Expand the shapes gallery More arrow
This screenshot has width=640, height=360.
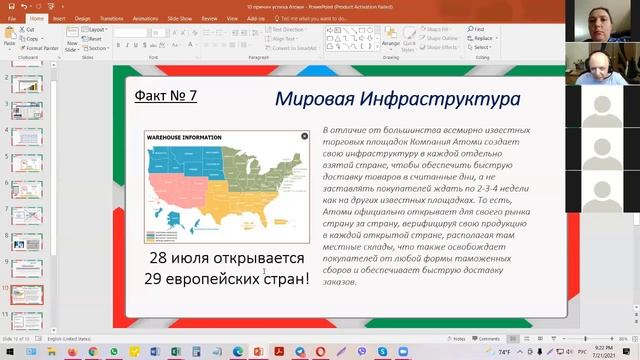[x=377, y=47]
